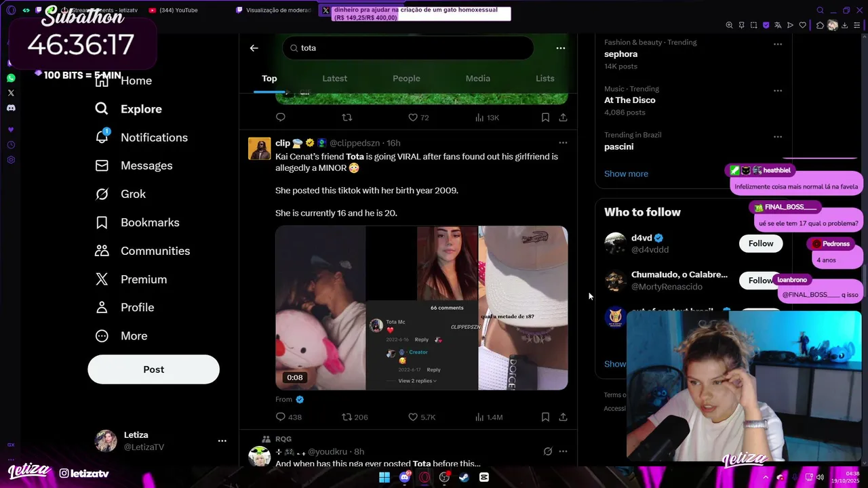This screenshot has height=488, width=868.
Task: Open Discord from the taskbar
Action: 405,477
